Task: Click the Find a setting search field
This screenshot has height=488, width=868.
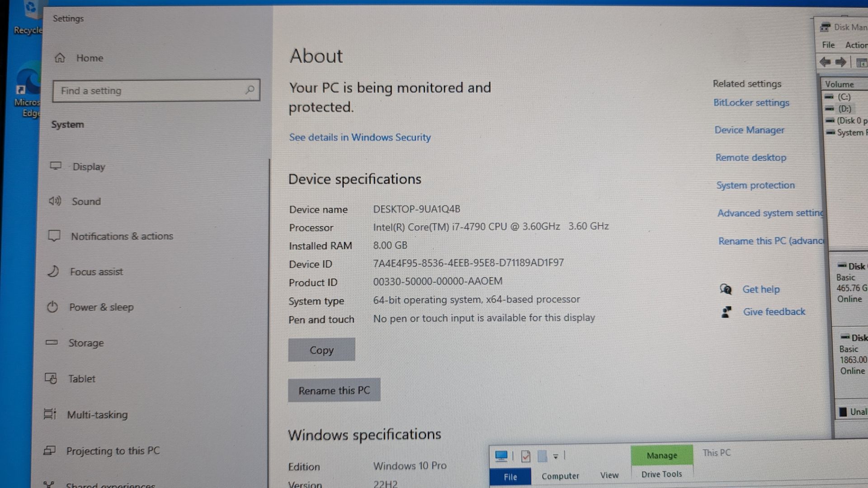Action: point(156,90)
